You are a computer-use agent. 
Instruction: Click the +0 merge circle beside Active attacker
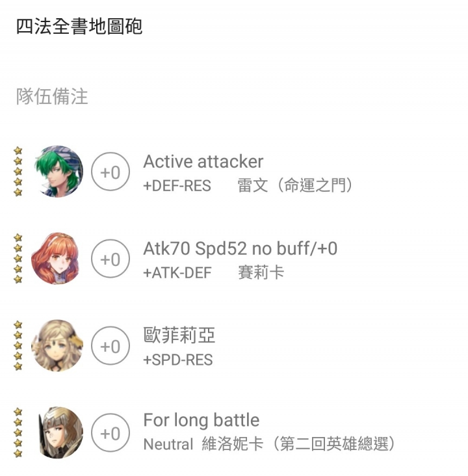(110, 172)
